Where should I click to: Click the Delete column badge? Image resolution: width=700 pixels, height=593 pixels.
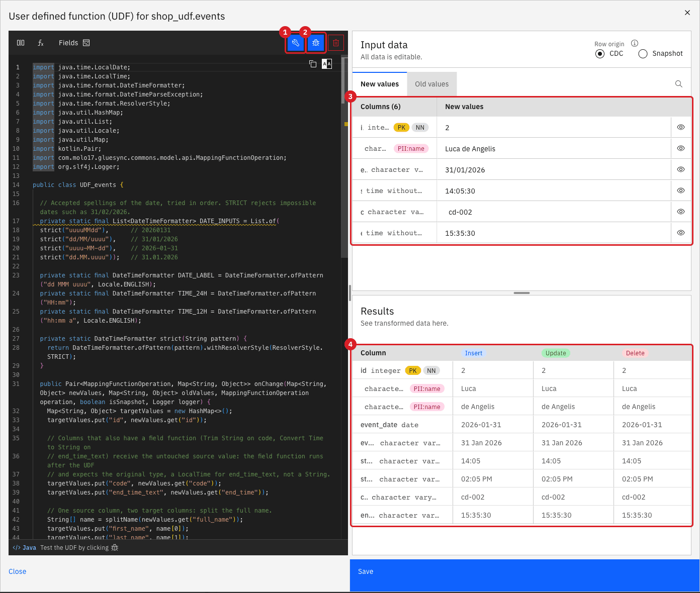click(635, 353)
